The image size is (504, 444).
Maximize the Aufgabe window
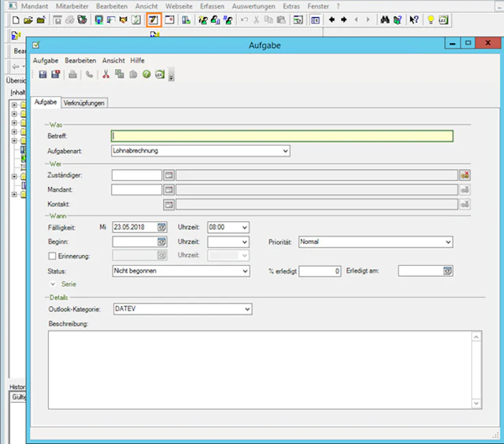(x=468, y=42)
